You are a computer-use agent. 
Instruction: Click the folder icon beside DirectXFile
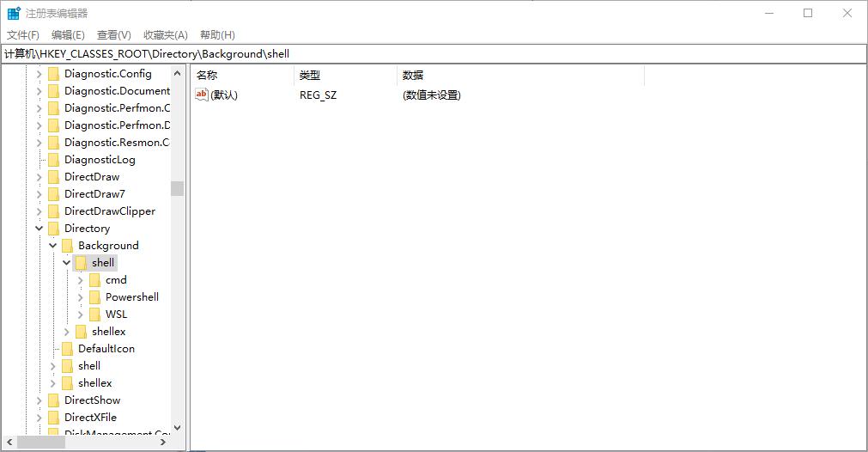coord(54,417)
